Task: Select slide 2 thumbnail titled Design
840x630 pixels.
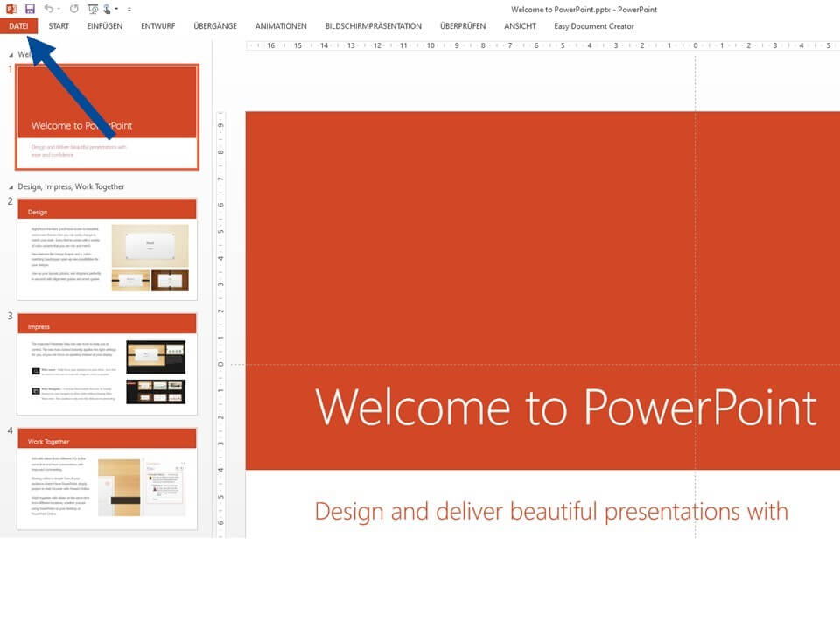Action: (107, 249)
